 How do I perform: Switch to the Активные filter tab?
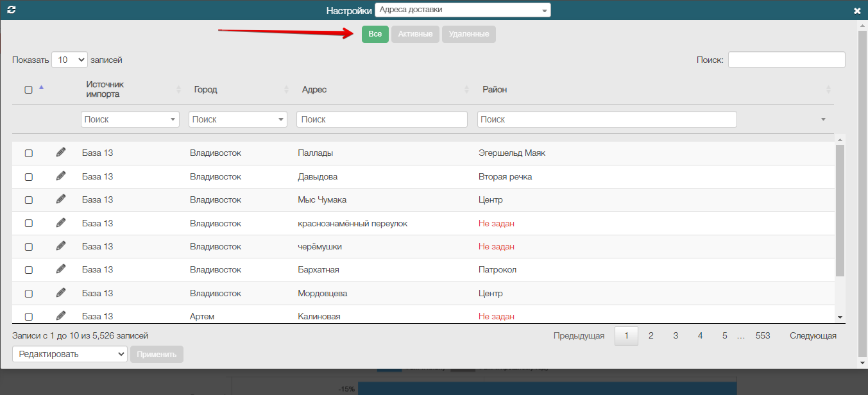415,34
